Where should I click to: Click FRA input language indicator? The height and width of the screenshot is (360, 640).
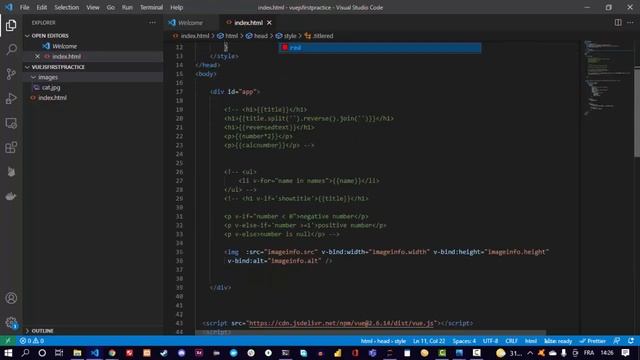tap(589, 353)
